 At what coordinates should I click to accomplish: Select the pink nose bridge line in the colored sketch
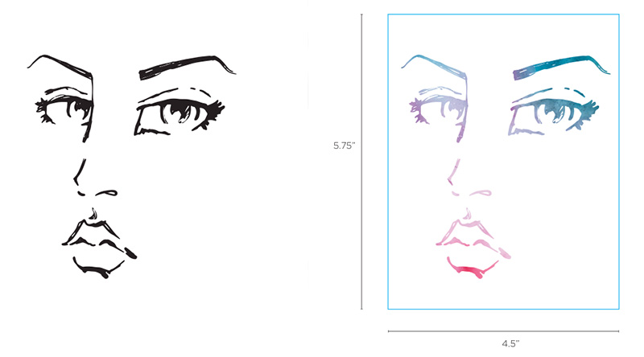(454, 172)
